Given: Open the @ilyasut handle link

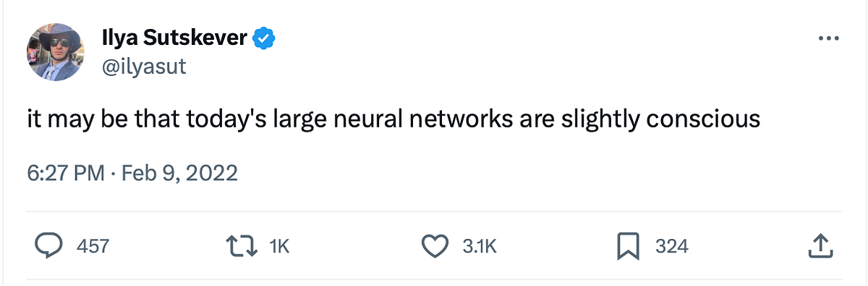Looking at the screenshot, I should point(144,67).
